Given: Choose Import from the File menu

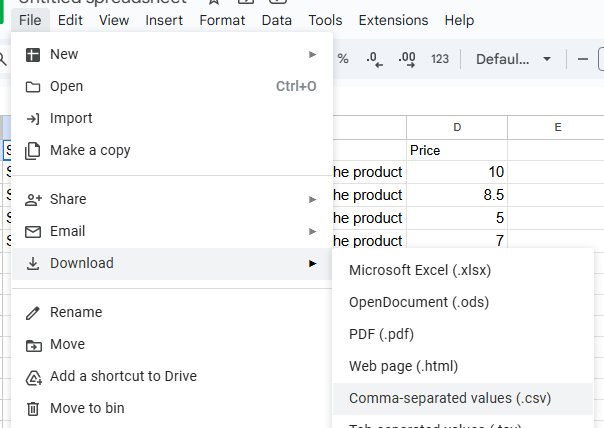Looking at the screenshot, I should pos(172,118).
